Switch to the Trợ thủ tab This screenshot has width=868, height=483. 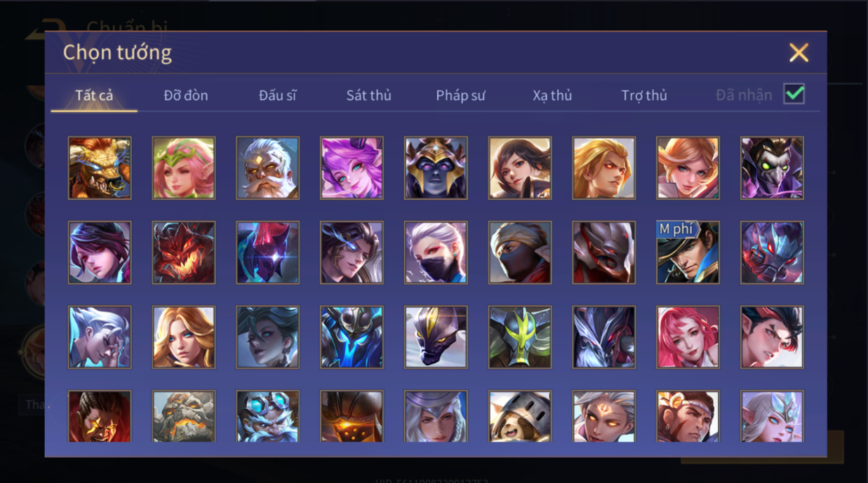[644, 95]
